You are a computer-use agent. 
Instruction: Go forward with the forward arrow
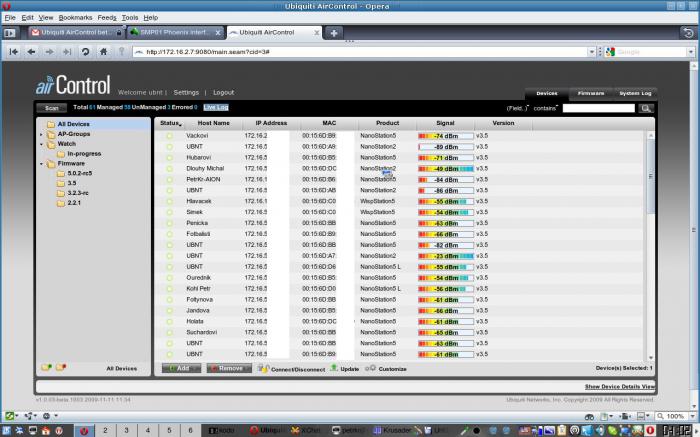pyautogui.click(x=49, y=52)
